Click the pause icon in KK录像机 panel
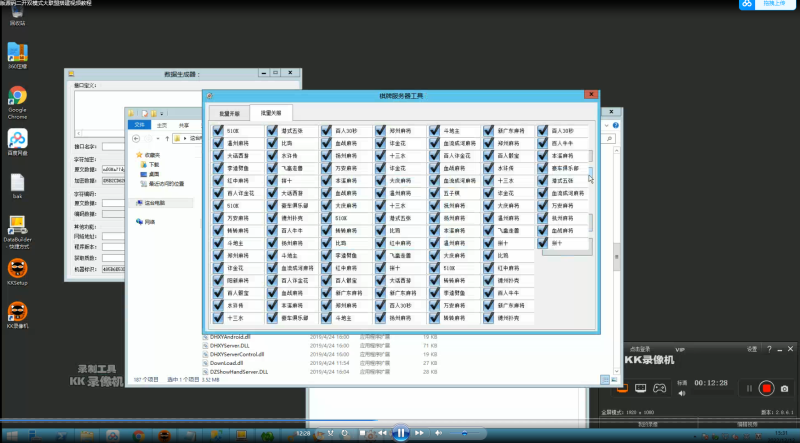 coord(749,388)
